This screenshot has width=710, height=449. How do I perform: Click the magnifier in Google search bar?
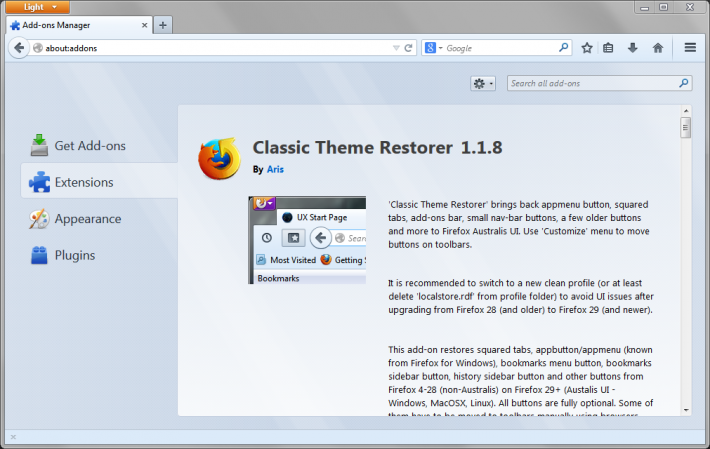point(563,48)
